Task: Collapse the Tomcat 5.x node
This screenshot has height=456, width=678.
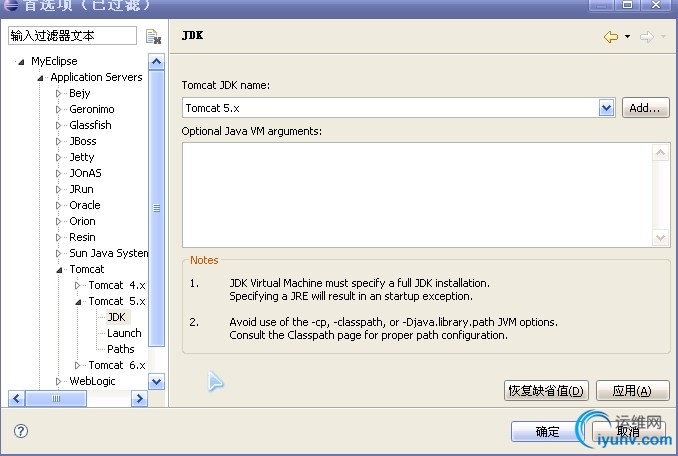Action: click(x=78, y=302)
